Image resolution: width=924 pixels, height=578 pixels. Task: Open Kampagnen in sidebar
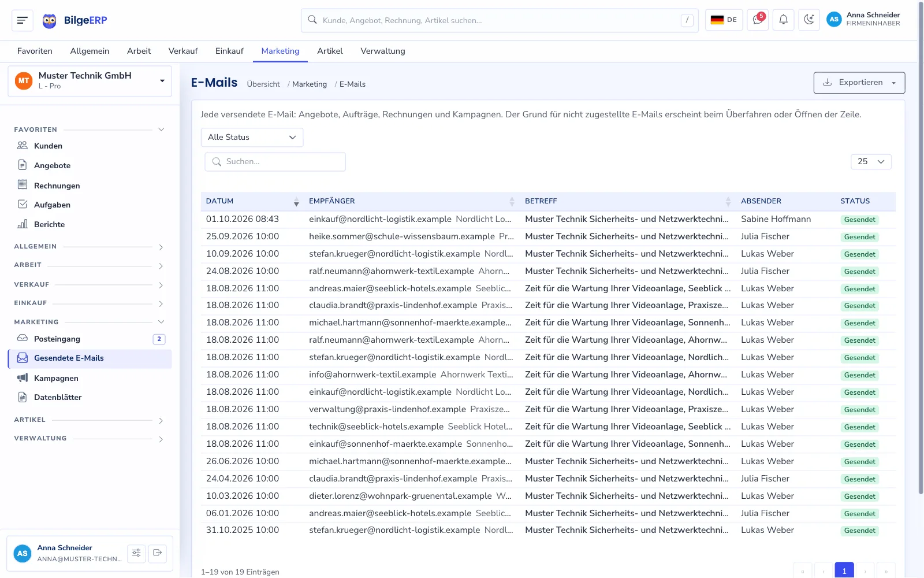click(x=90, y=378)
